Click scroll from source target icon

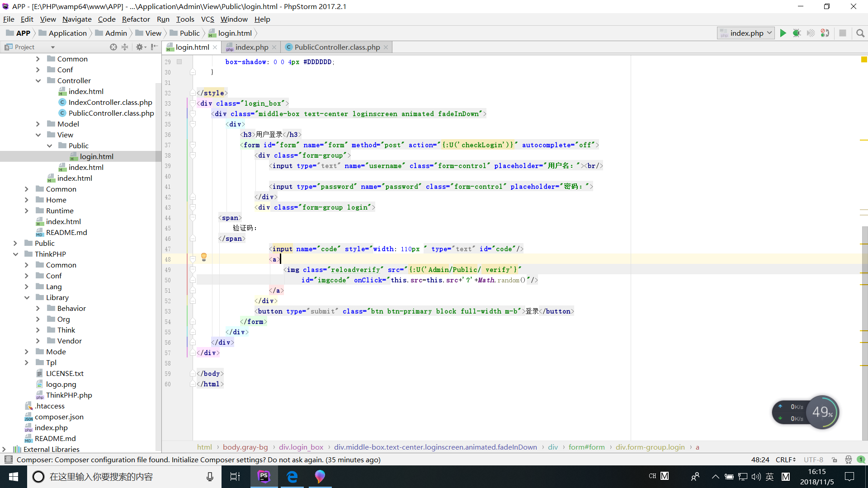[113, 47]
